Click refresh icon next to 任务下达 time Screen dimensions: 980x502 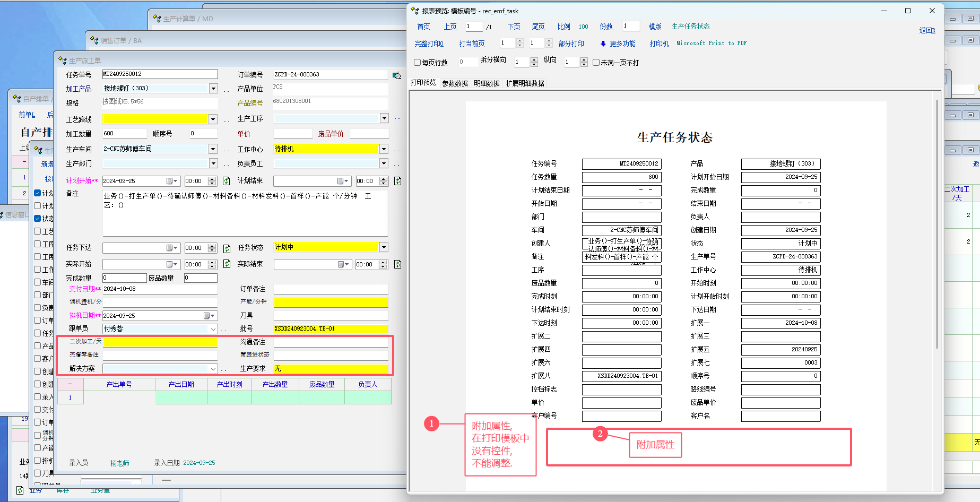coord(227,248)
